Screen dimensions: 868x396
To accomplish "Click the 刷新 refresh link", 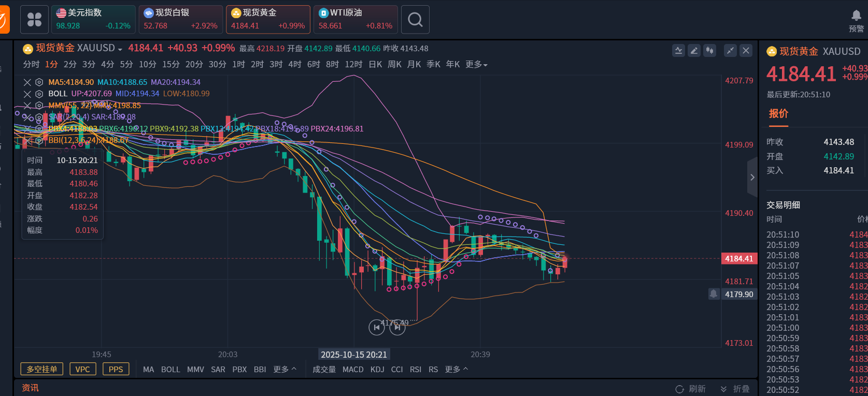I will 691,389.
